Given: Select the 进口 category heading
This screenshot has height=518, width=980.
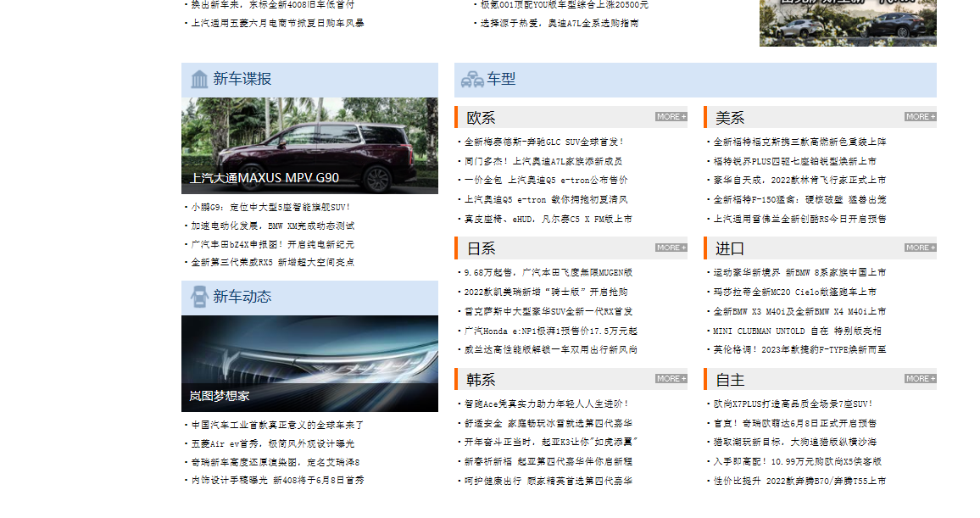Looking at the screenshot, I should point(729,248).
